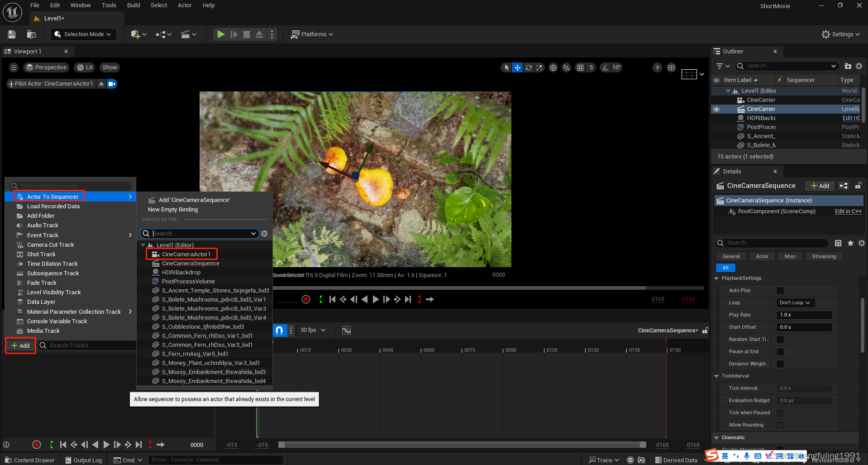Click the Stop toolbar icon

coord(247,34)
